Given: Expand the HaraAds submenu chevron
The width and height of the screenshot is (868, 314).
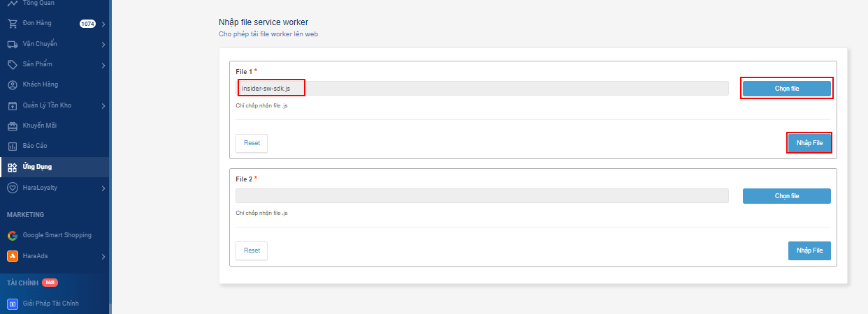Looking at the screenshot, I should [103, 257].
